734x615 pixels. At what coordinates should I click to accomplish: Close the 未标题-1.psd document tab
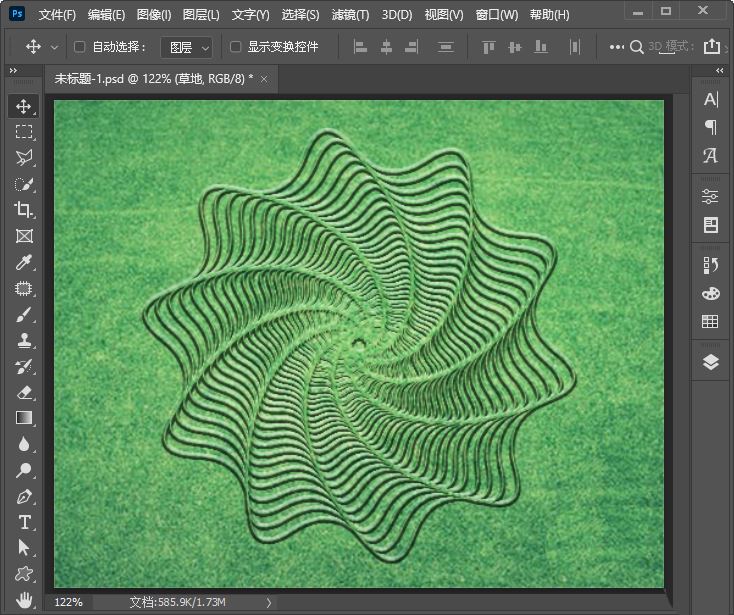[264, 79]
